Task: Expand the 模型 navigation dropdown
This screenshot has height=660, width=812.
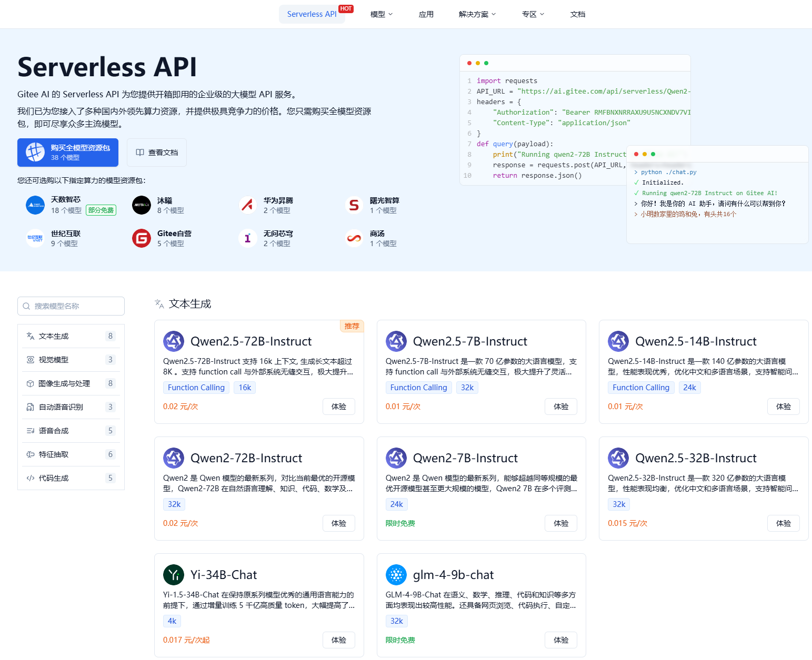Action: (x=382, y=14)
